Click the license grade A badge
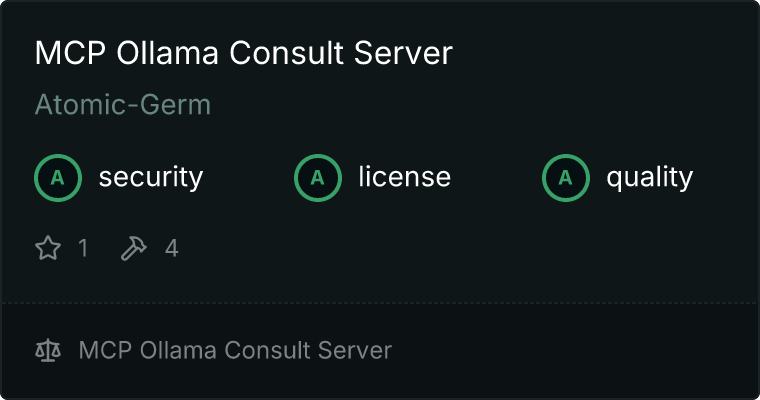 (318, 178)
